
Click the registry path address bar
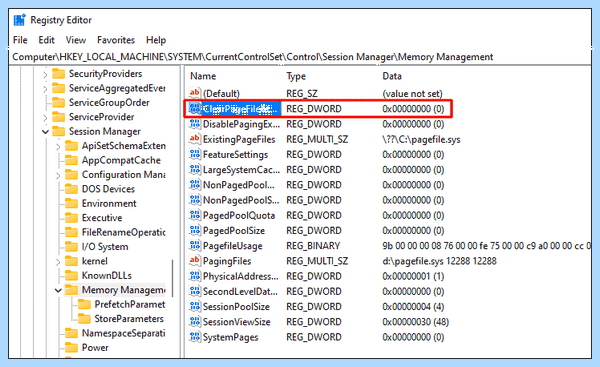pyautogui.click(x=300, y=57)
